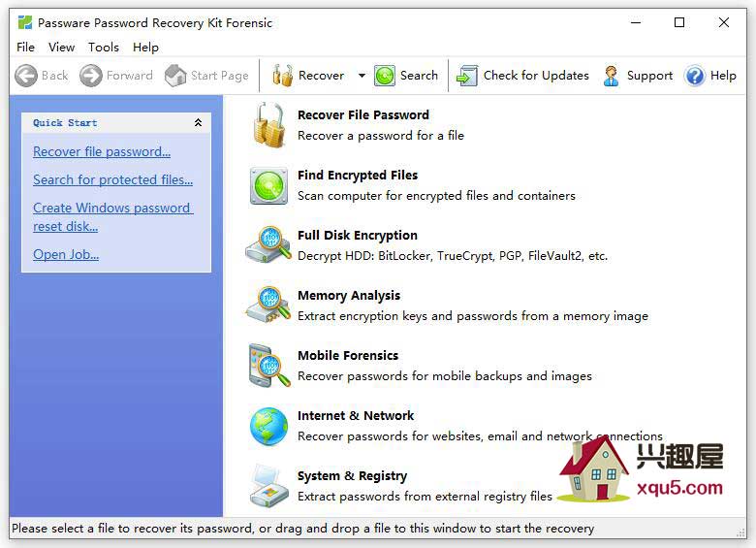This screenshot has height=548, width=756.
Task: Click 'Recover passwords for mobile backups' description
Action: coord(445,376)
